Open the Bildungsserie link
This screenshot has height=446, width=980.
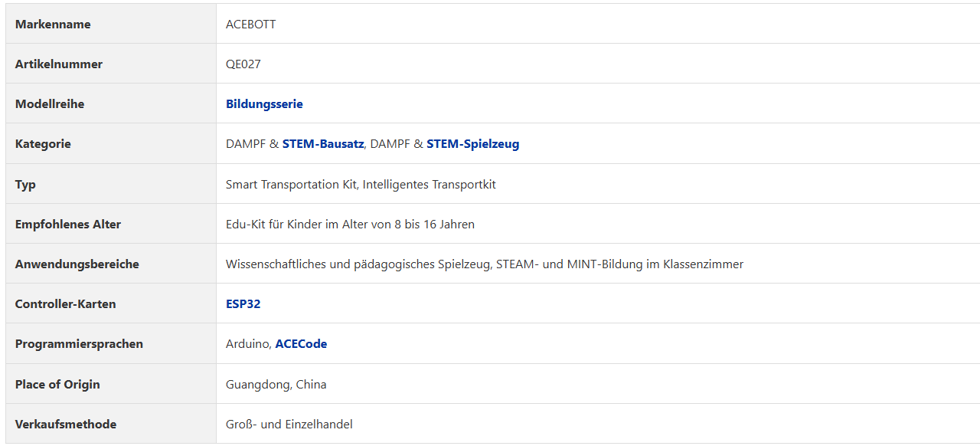pyautogui.click(x=264, y=104)
